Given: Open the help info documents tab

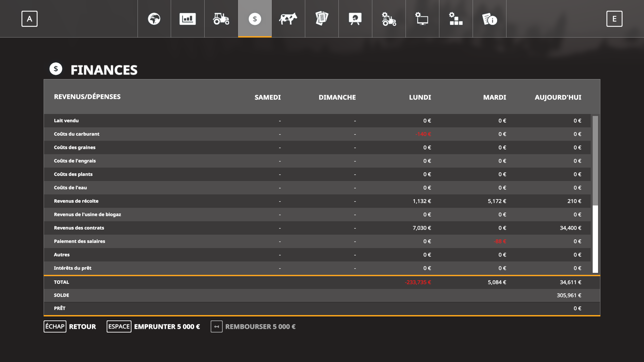Looking at the screenshot, I should tap(490, 19).
